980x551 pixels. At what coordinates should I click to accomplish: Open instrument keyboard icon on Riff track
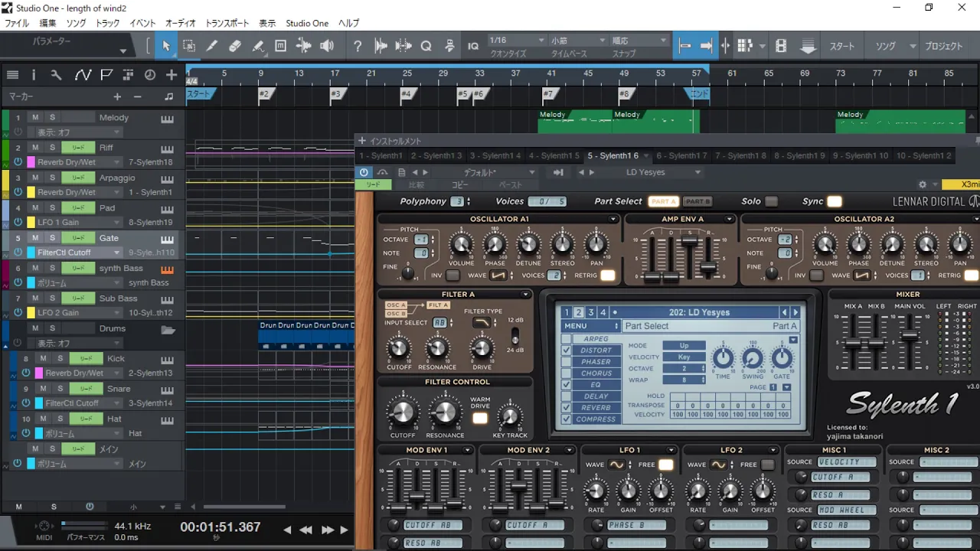click(167, 148)
